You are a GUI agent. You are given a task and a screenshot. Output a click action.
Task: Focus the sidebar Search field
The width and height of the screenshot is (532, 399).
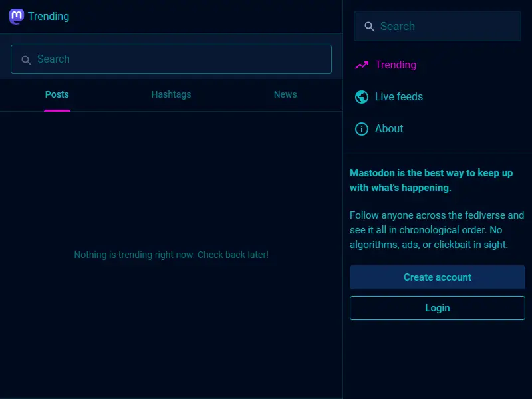(x=438, y=26)
